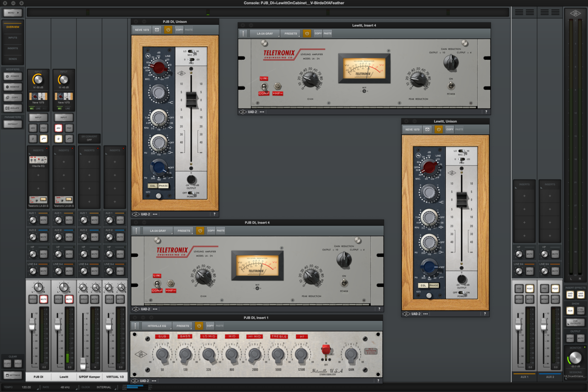
Task: Switch to the INPUTS view tab
Action: pos(12,38)
